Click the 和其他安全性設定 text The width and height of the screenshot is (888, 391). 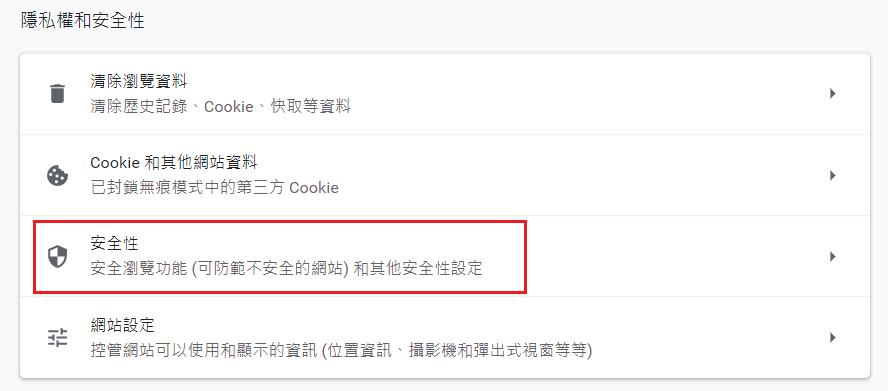(x=417, y=269)
